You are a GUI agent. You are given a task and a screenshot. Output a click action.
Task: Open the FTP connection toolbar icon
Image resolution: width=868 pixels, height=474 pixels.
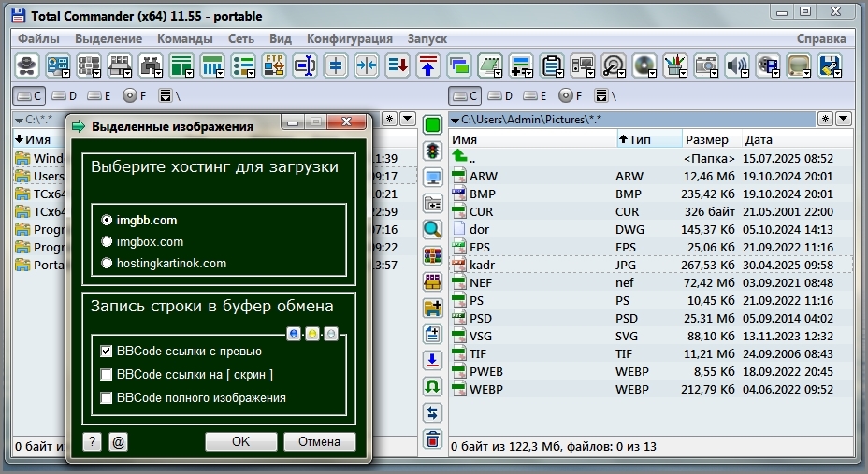pyautogui.click(x=273, y=65)
